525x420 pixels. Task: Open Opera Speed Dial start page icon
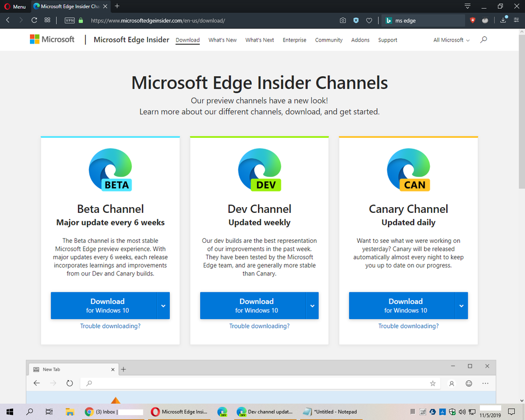coord(47,20)
